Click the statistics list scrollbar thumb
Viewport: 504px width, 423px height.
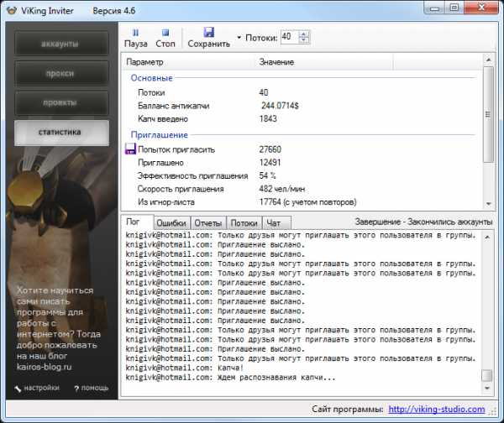(x=488, y=114)
